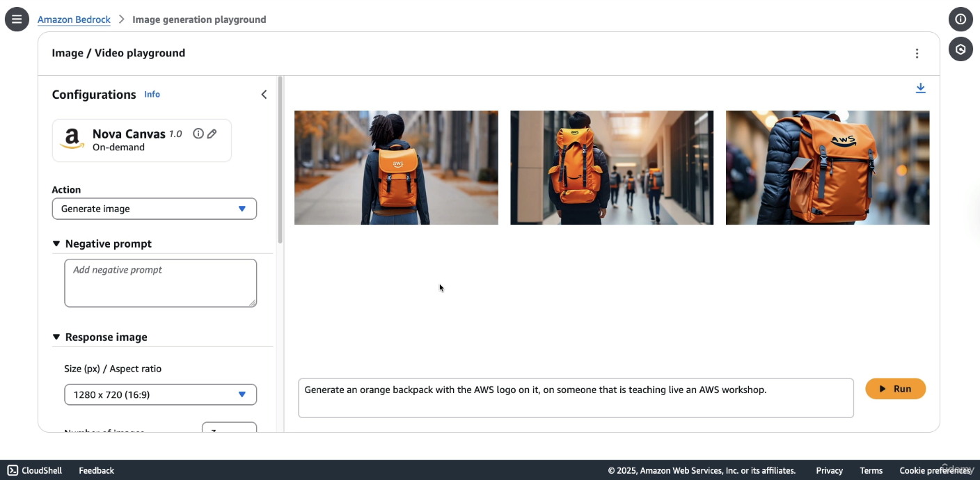The image size is (980, 480).
Task: Download the generated images
Action: [x=920, y=88]
